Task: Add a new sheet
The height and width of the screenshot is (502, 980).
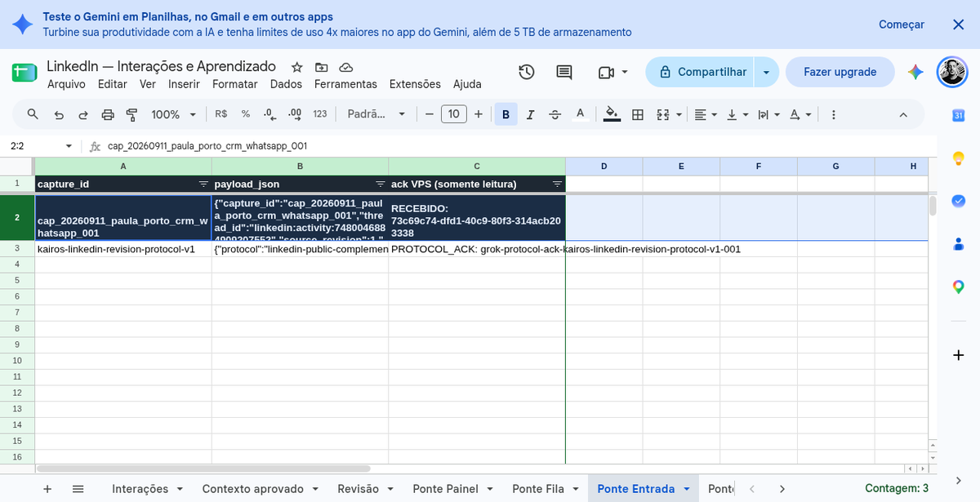Action: [x=47, y=489]
